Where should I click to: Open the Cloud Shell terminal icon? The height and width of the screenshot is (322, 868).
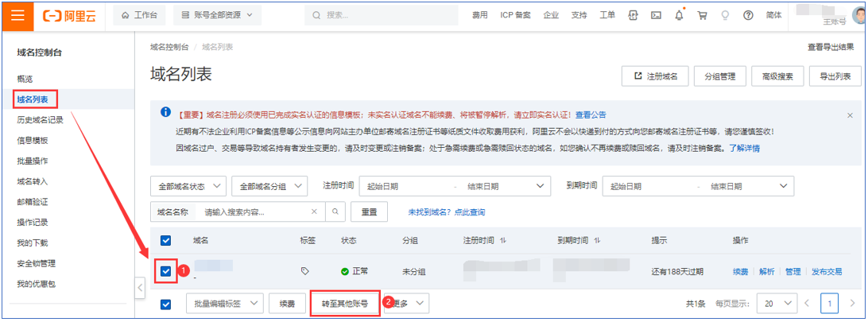coord(656,15)
